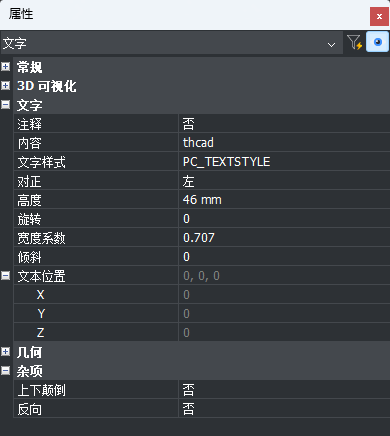Click the 3D 可视化 section header text
The image size is (390, 436).
[47, 86]
